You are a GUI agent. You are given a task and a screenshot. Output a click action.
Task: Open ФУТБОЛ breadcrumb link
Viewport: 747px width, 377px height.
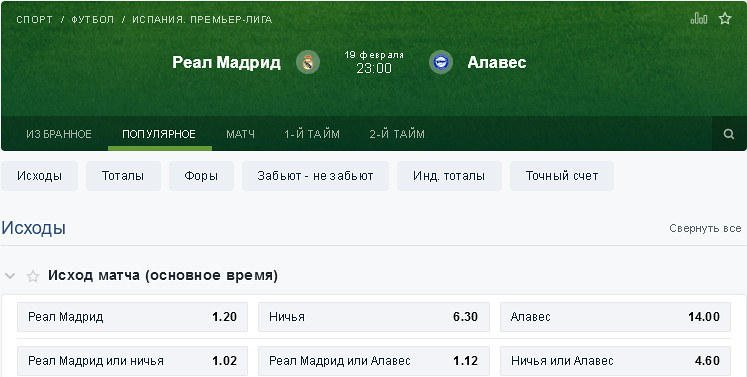92,20
